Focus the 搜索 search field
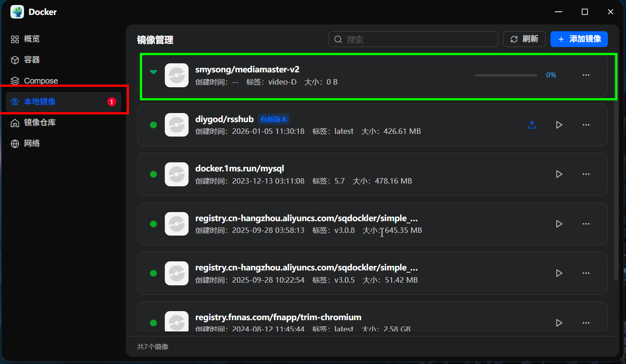 pos(413,39)
